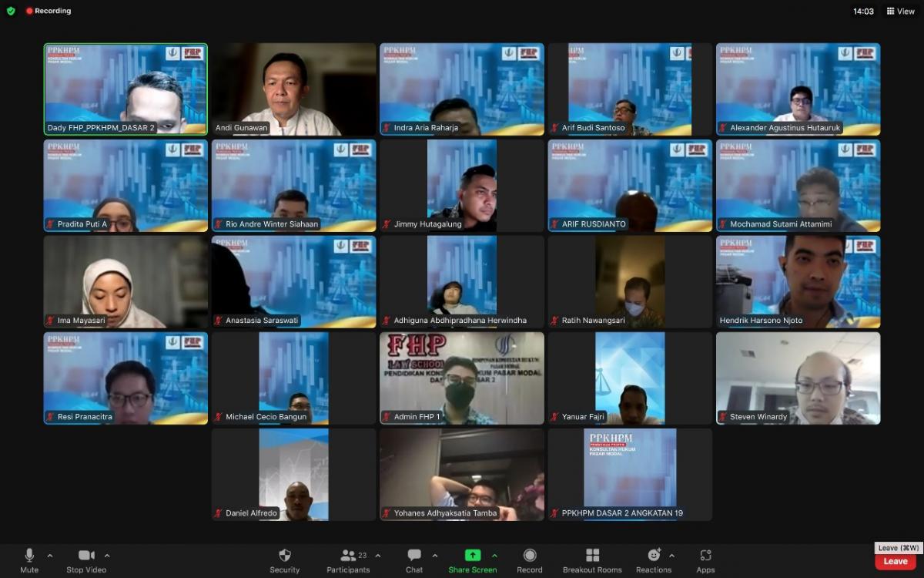Open the Apps icon

pos(705,556)
